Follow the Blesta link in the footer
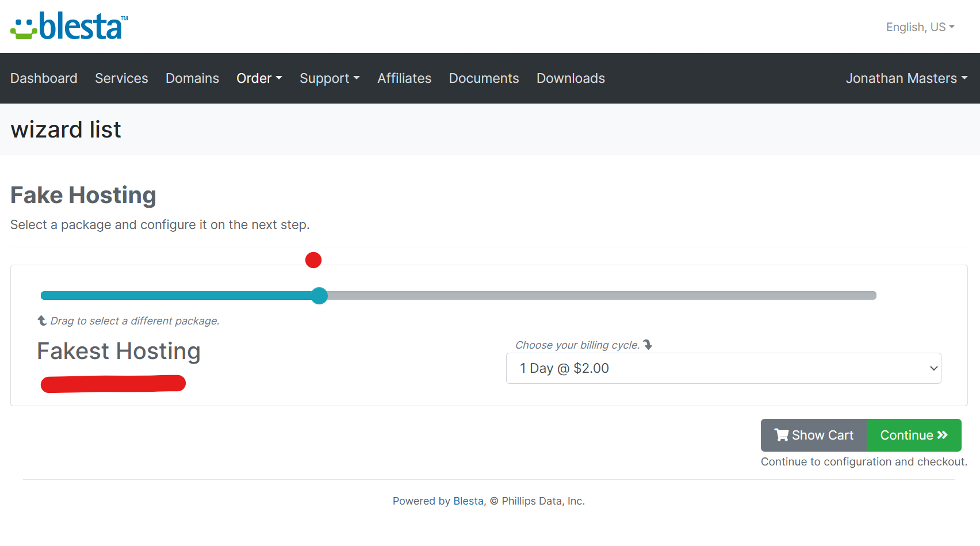980x546 pixels. click(468, 501)
